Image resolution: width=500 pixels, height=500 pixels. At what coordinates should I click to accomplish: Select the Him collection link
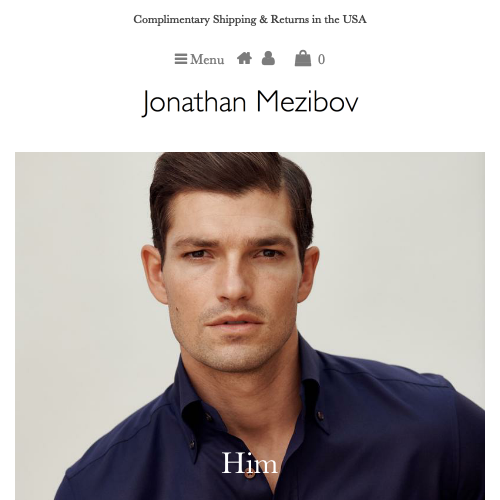point(249,462)
